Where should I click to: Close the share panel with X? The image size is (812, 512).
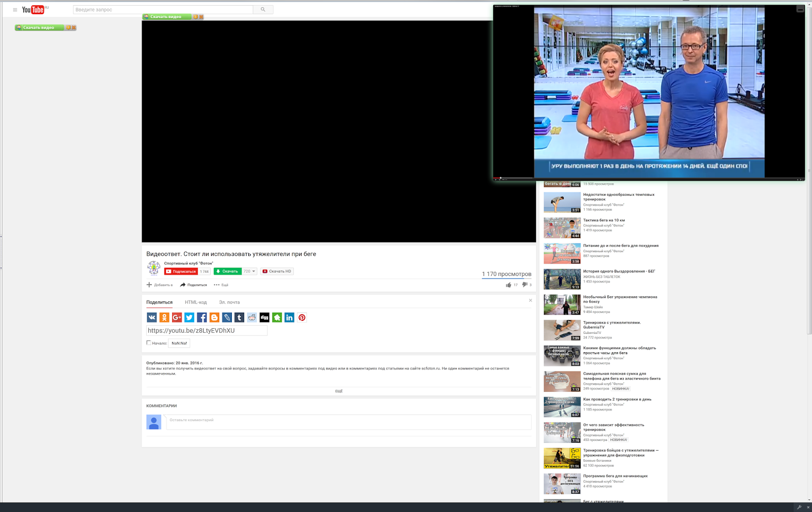coord(530,300)
